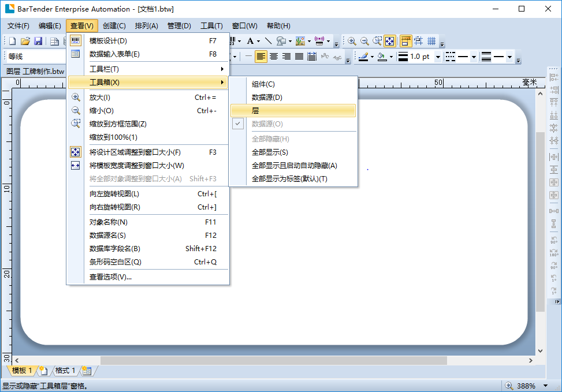The width and height of the screenshot is (562, 392).
Task: Open an existing file via folder icon
Action: coord(25,41)
